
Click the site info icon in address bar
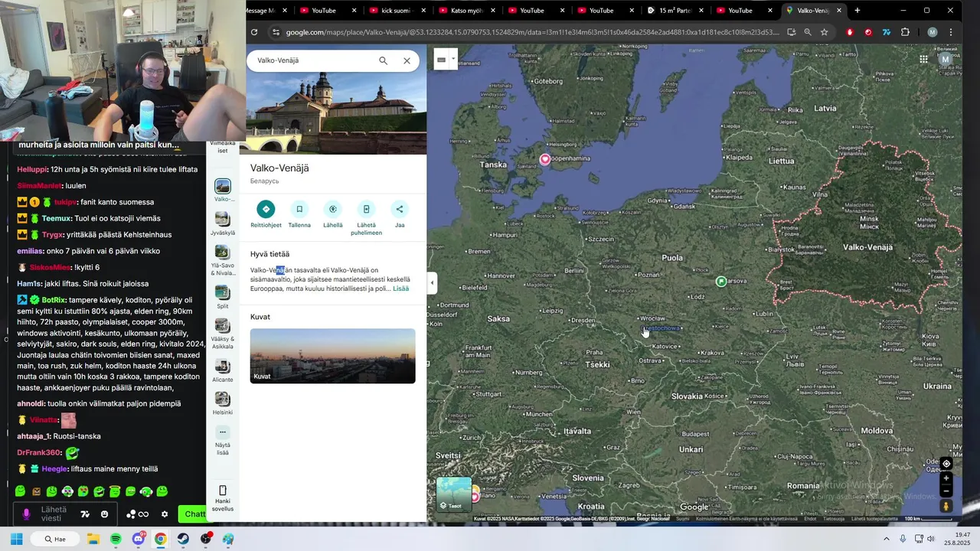276,32
